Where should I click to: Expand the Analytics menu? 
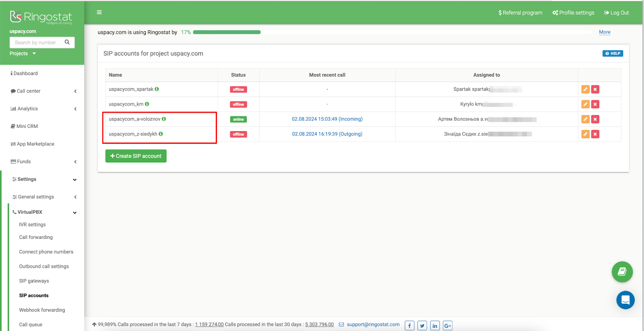click(44, 109)
